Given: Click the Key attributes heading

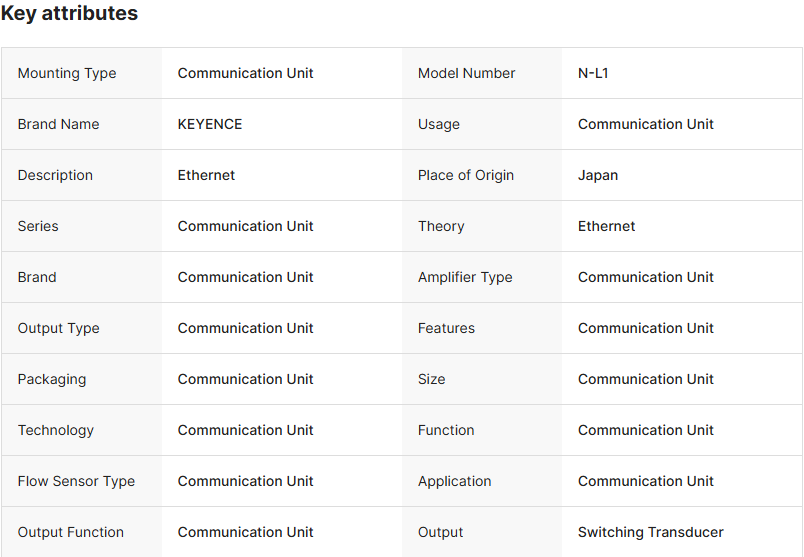Looking at the screenshot, I should [x=69, y=14].
